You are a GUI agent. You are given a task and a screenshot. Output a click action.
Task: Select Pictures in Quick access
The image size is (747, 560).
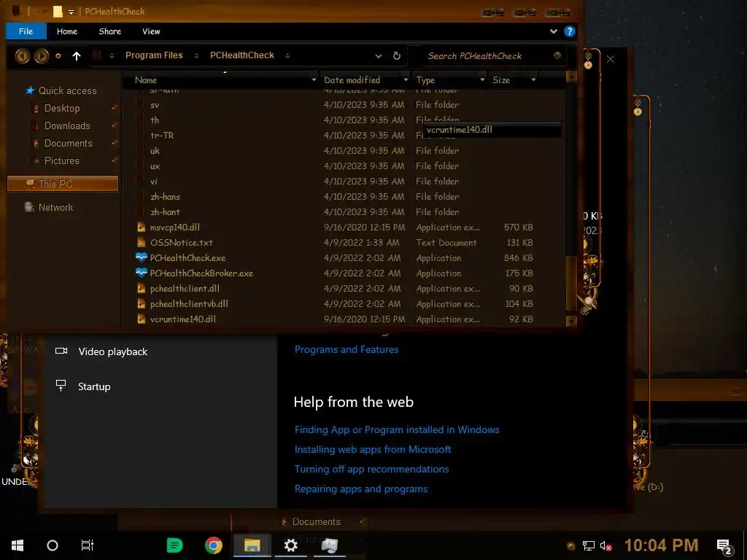[x=61, y=161]
